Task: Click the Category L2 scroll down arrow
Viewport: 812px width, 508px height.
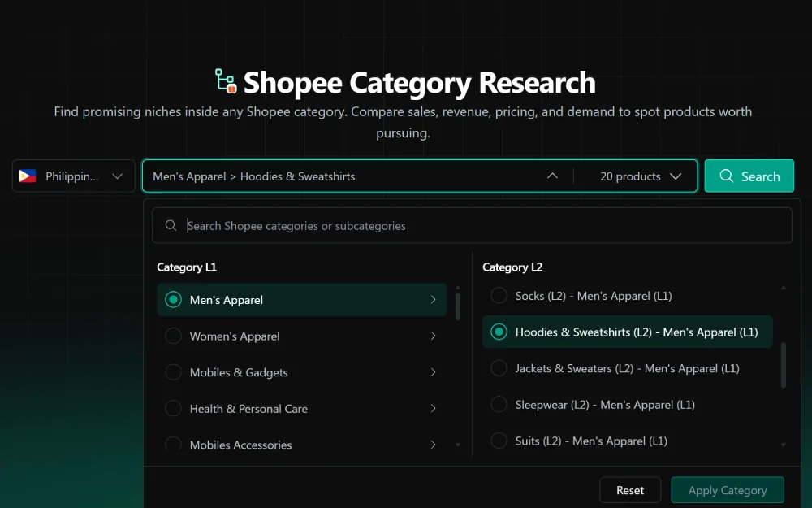Action: [x=783, y=445]
